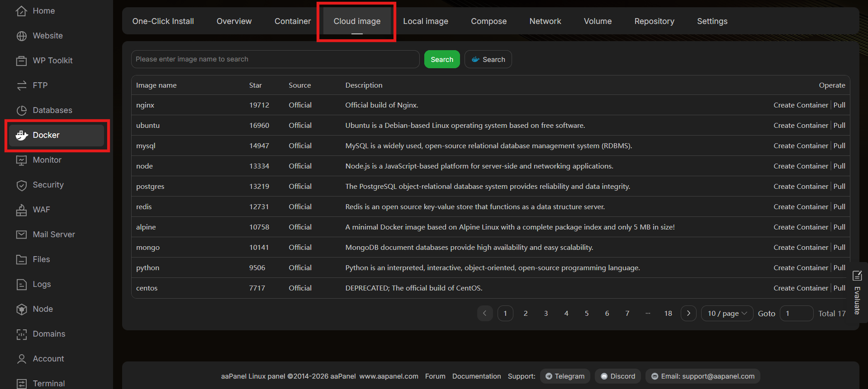Click the WP Toolkit icon
This screenshot has width=868, height=389.
[x=21, y=61]
